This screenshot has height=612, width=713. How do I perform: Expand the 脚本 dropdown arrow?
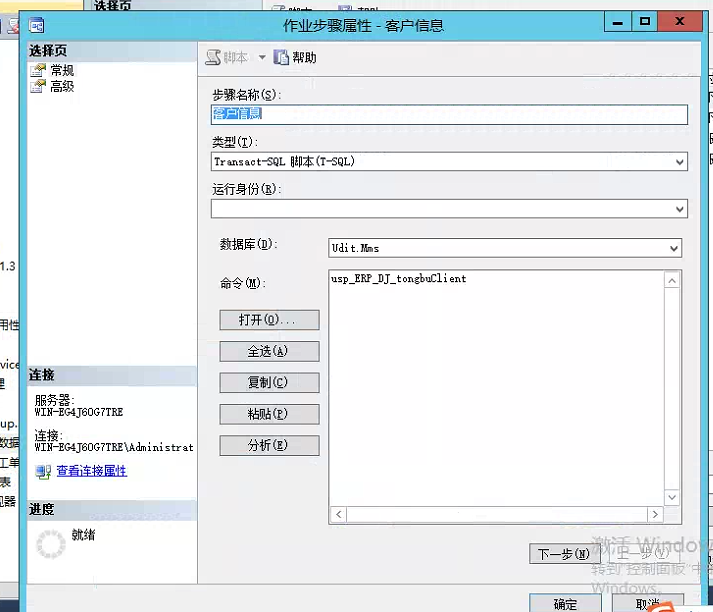262,58
